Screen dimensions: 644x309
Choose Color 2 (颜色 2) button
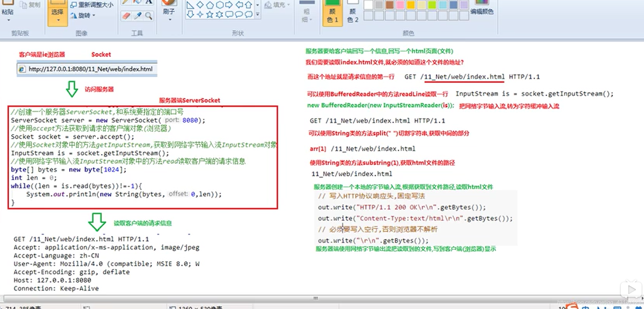353,12
